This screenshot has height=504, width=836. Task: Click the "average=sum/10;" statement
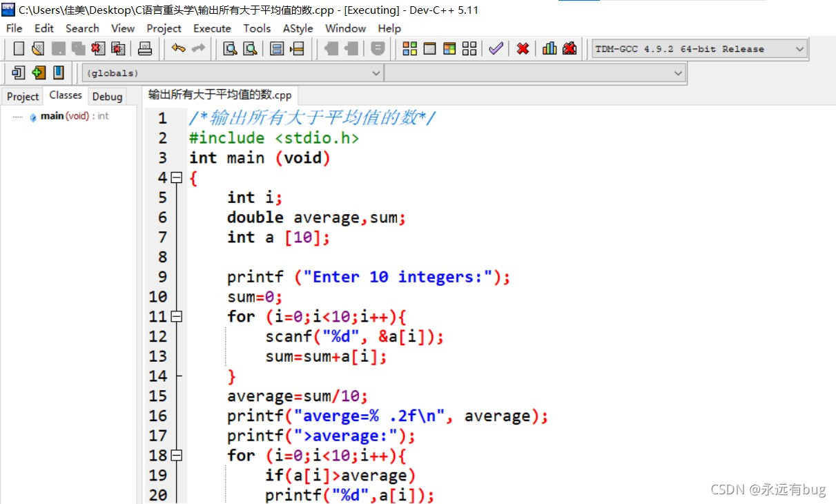point(298,396)
